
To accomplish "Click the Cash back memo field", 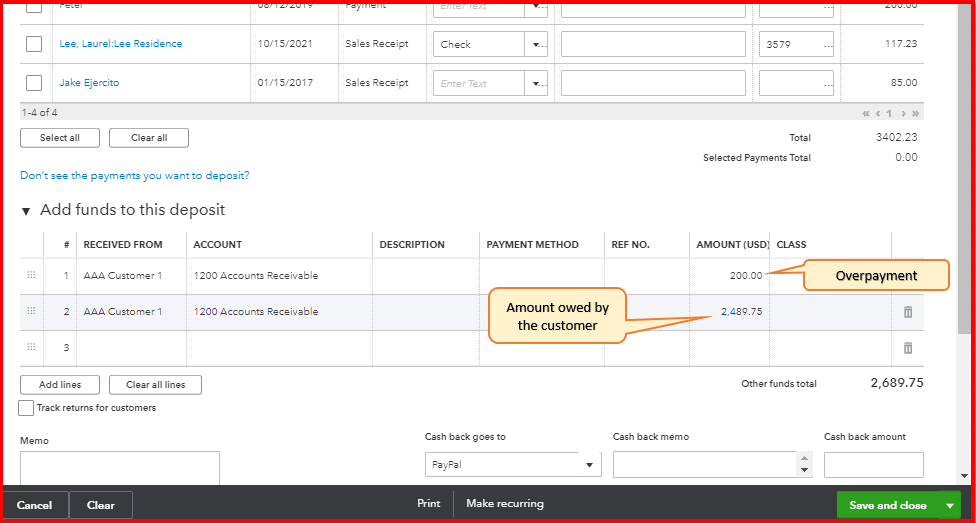I will tap(705, 464).
